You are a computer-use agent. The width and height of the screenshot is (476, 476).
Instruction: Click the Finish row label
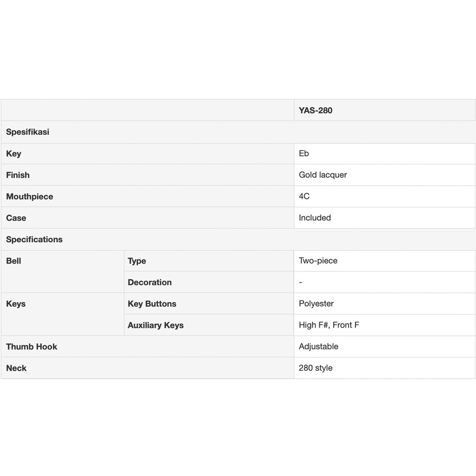pos(18,175)
